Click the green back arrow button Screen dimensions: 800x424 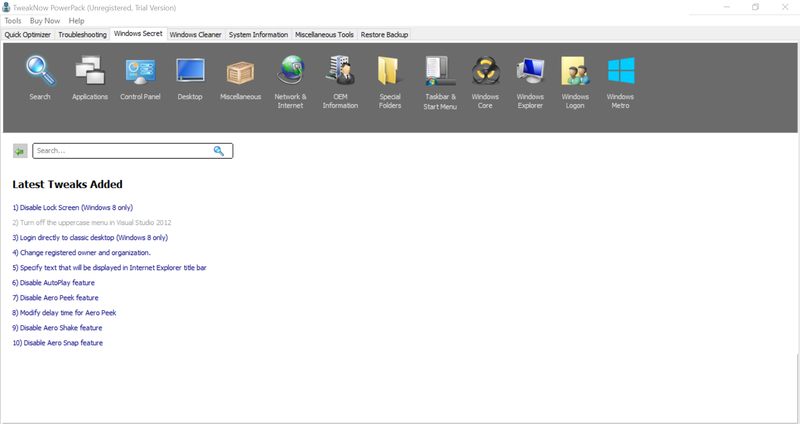(20, 151)
